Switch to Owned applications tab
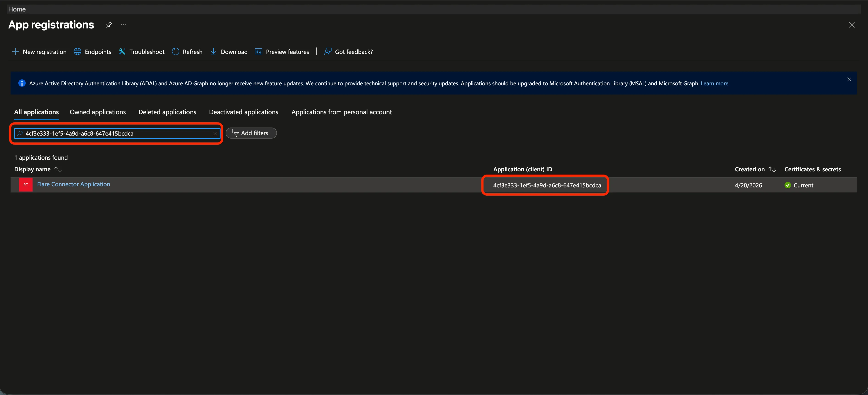 coord(98,112)
